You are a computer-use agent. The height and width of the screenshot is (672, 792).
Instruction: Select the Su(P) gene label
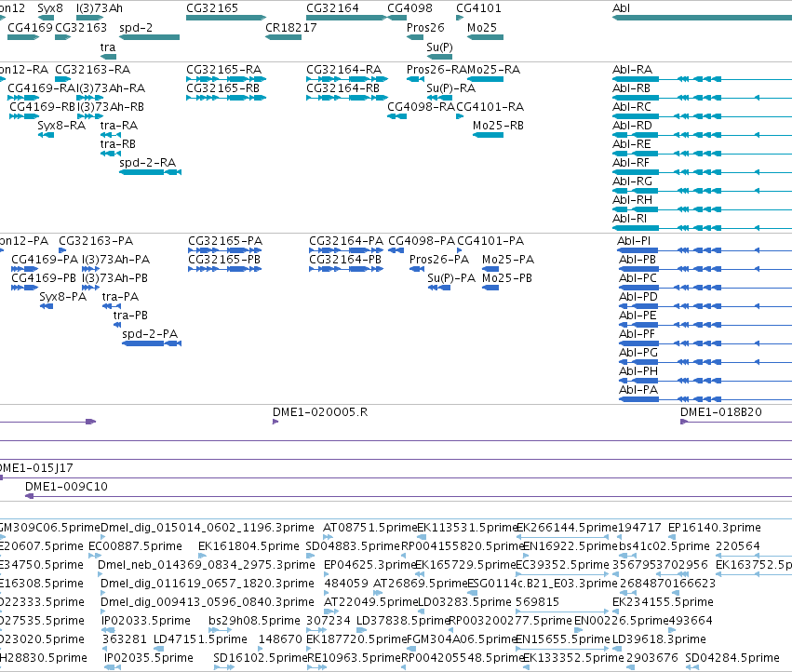click(x=439, y=47)
